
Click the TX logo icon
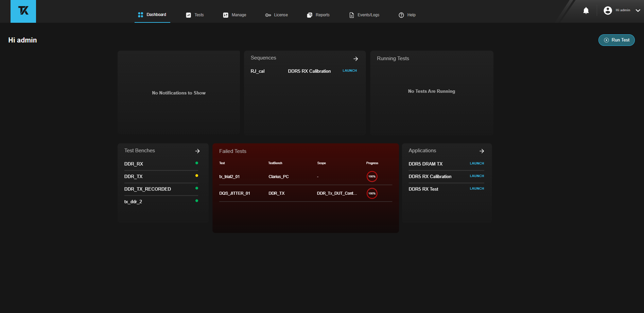[x=23, y=11]
